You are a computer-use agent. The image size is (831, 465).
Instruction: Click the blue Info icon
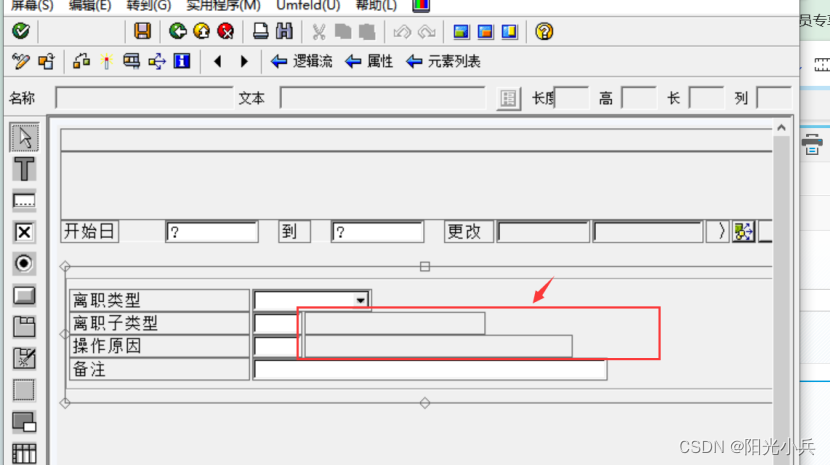(182, 61)
